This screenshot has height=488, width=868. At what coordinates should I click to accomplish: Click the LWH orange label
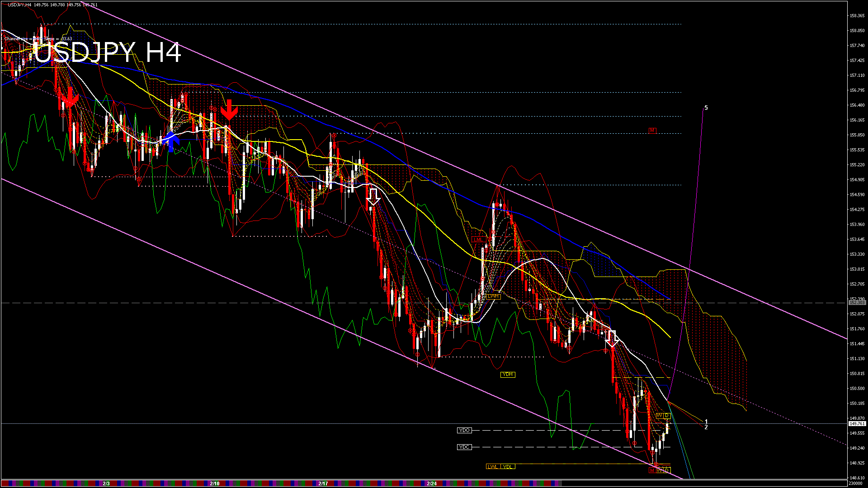(x=493, y=296)
